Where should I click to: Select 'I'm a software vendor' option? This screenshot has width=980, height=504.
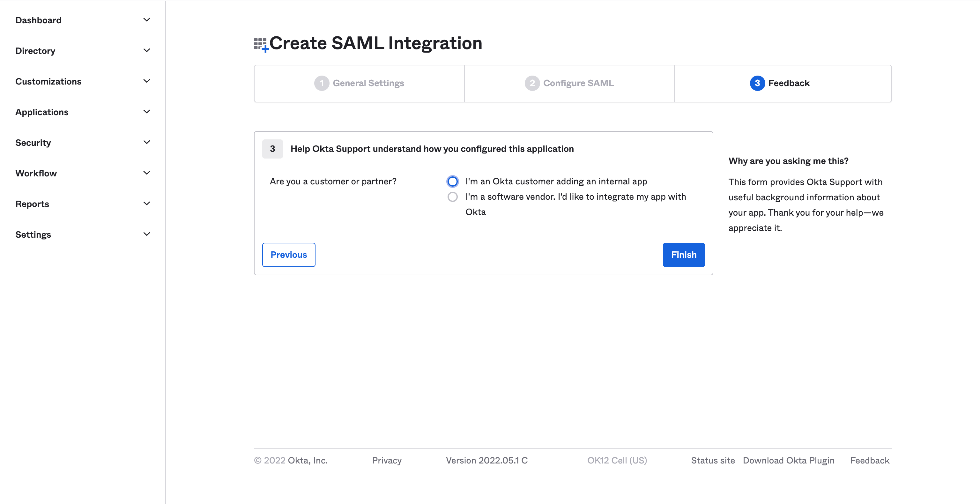[x=452, y=196]
